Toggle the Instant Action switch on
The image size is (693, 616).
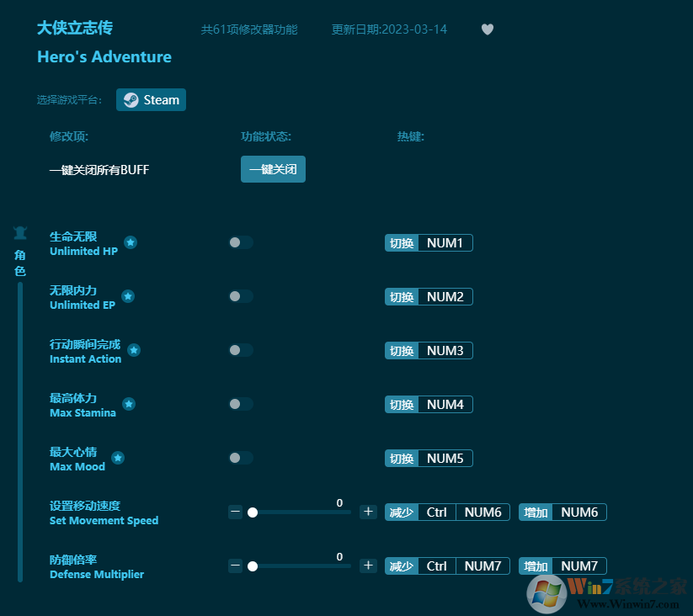240,350
